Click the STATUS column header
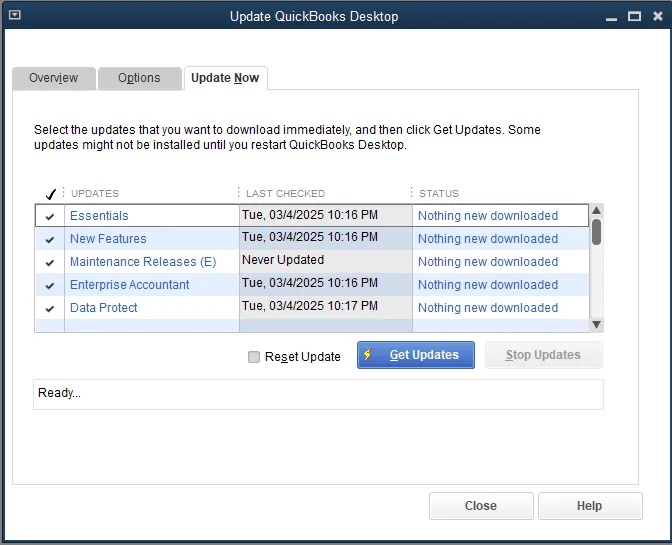The image size is (672, 545). 439,194
